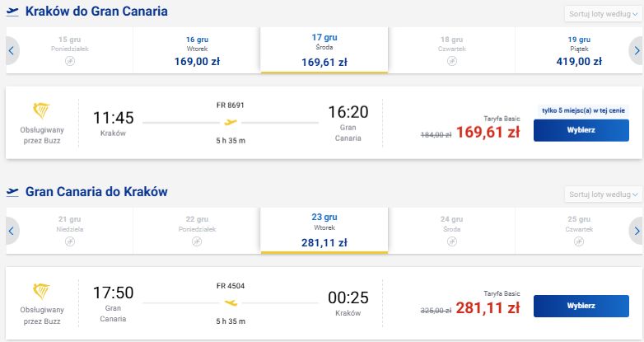Open sort dropdown for Gran Canaria to Kraków

click(x=604, y=194)
